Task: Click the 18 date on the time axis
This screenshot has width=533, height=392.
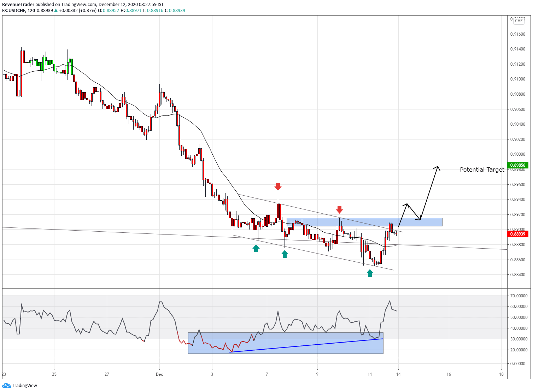Action: [502, 374]
